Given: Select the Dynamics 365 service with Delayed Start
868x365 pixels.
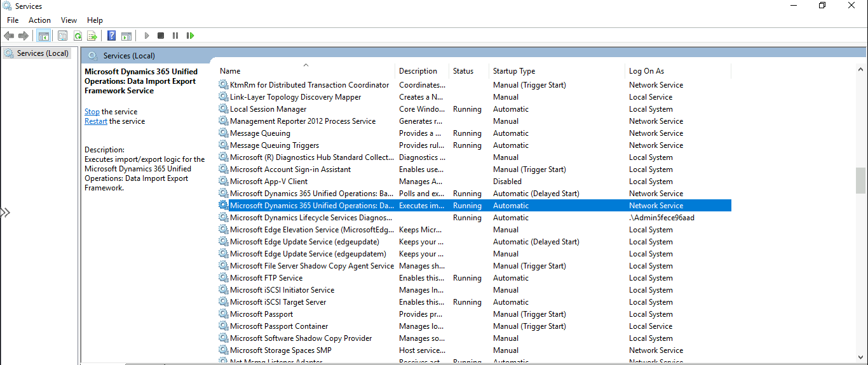Looking at the screenshot, I should (x=311, y=194).
